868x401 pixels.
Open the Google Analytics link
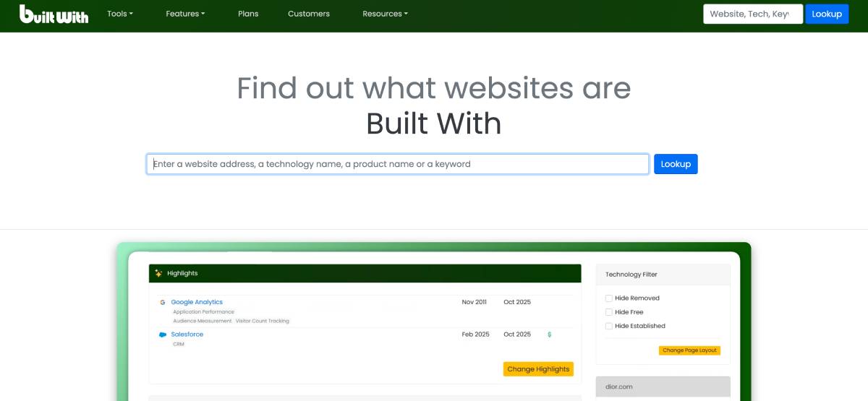197,302
